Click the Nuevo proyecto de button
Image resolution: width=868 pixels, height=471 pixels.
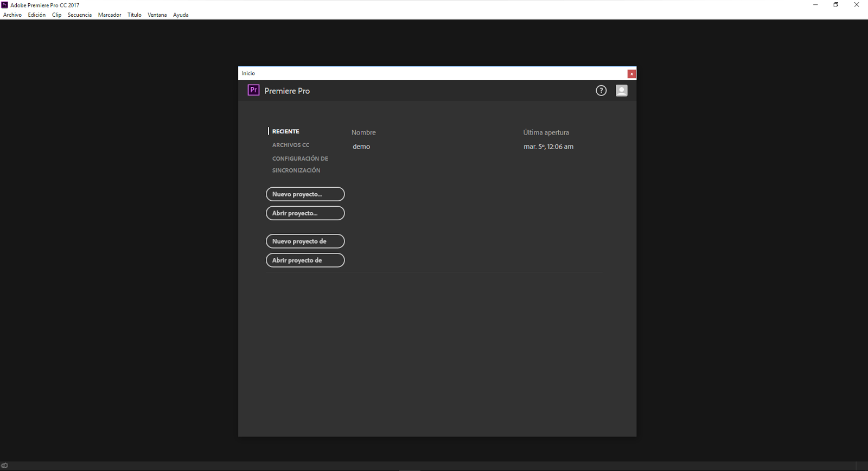pyautogui.click(x=305, y=241)
